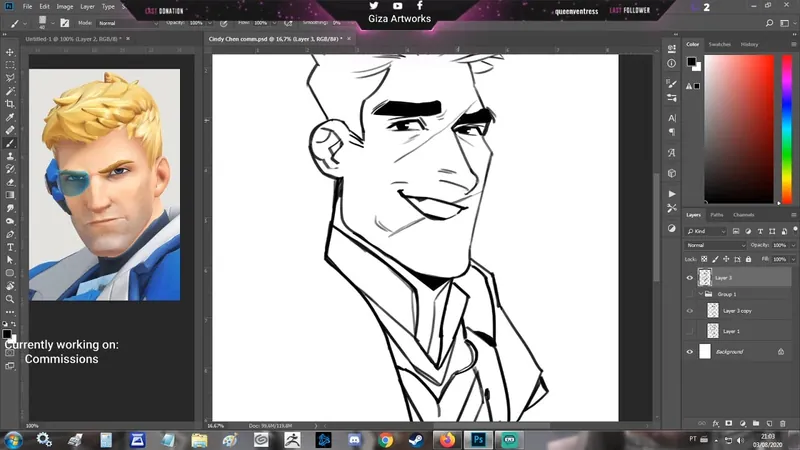Viewport: 800px width, 450px height.
Task: Switch to the History tab
Action: (x=749, y=44)
